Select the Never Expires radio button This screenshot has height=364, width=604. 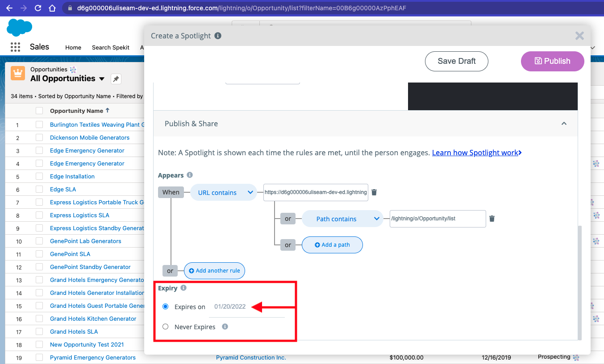pos(166,327)
